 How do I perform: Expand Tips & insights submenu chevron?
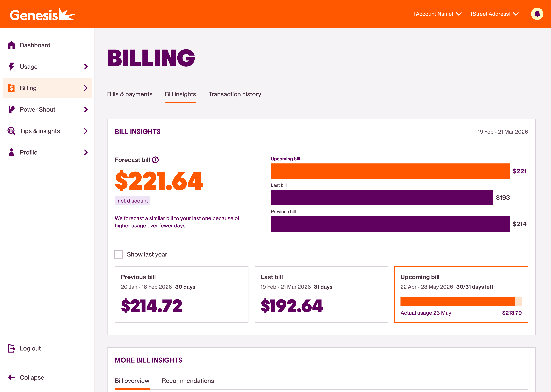pyautogui.click(x=86, y=131)
